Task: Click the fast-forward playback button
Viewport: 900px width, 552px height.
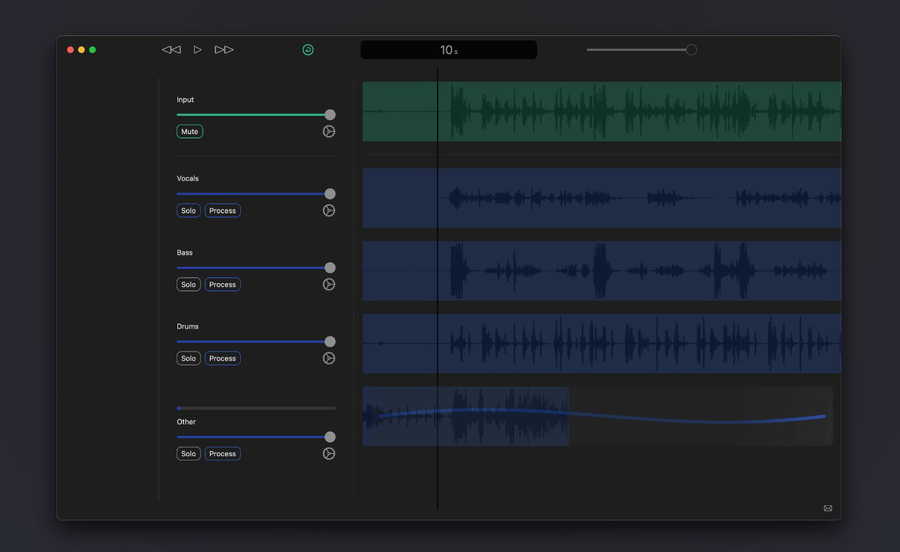Action: [224, 50]
